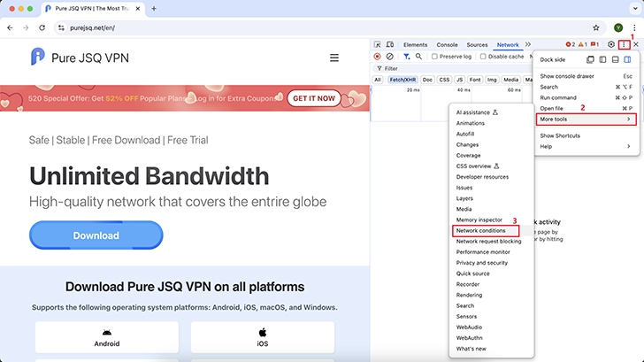Image resolution: width=644 pixels, height=362 pixels.
Task: Click the network Filter input field
Action: [x=452, y=69]
